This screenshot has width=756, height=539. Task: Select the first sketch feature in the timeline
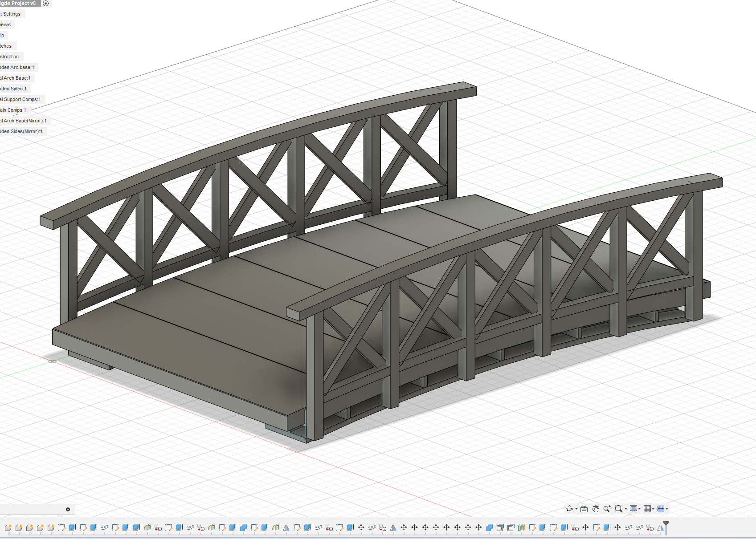61,527
